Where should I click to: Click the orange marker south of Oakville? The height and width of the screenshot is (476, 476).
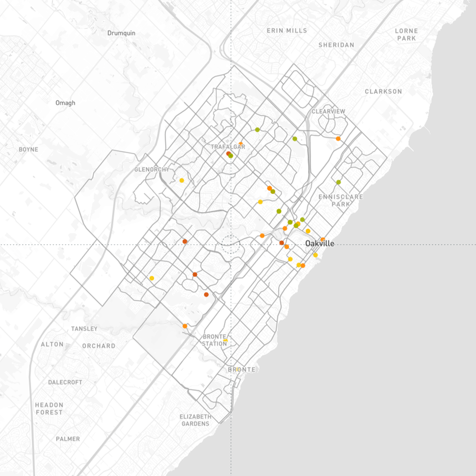pyautogui.click(x=303, y=265)
